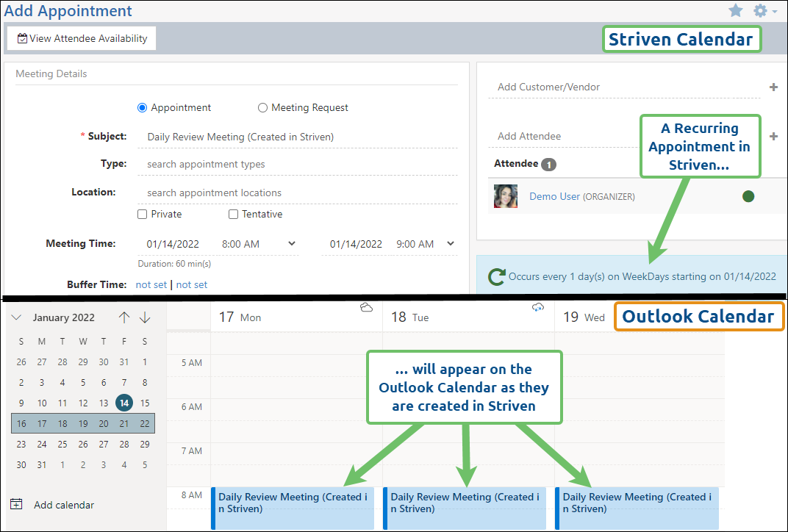
Task: Click the Monday cloudy weather icon
Action: [x=366, y=307]
